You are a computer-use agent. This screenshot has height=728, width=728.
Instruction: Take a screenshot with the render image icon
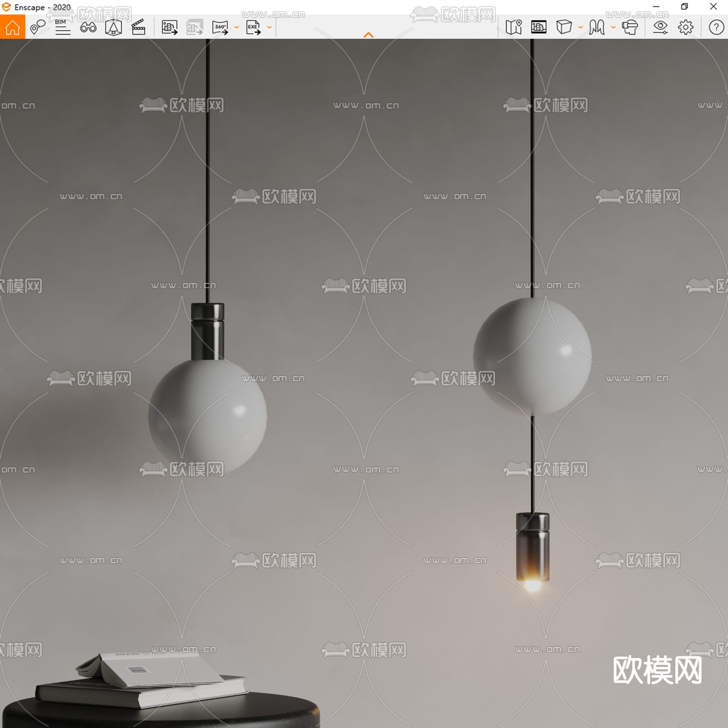[x=169, y=28]
